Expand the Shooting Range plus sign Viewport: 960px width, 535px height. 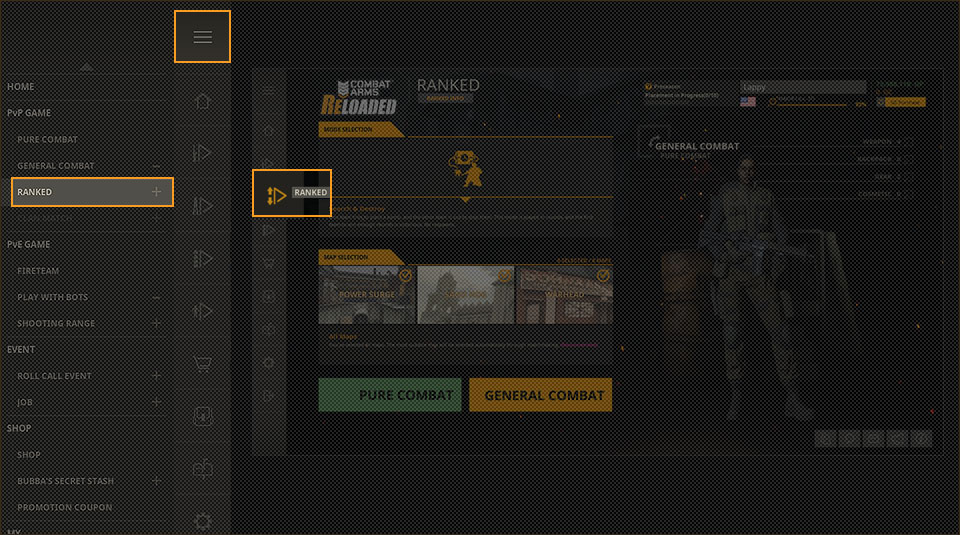coord(156,323)
